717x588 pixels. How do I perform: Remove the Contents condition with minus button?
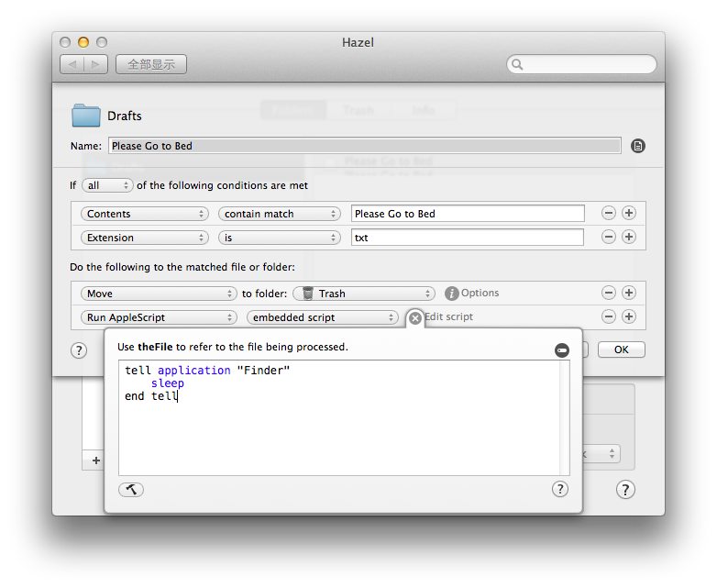609,214
